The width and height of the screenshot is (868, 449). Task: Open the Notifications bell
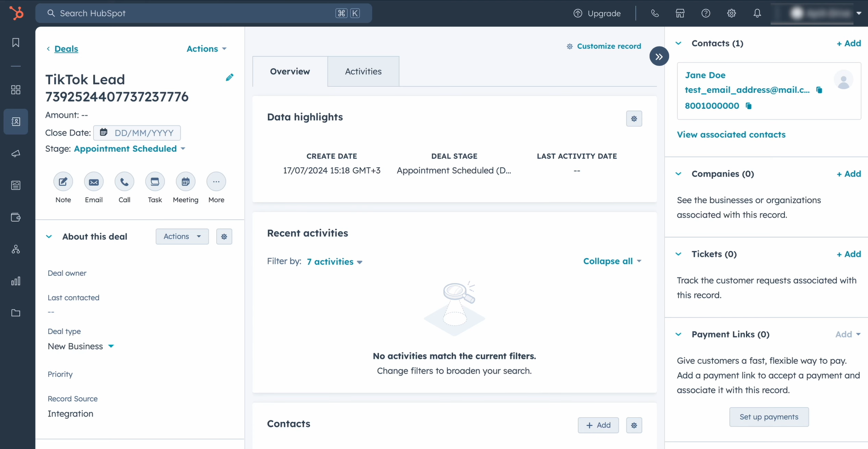click(757, 13)
